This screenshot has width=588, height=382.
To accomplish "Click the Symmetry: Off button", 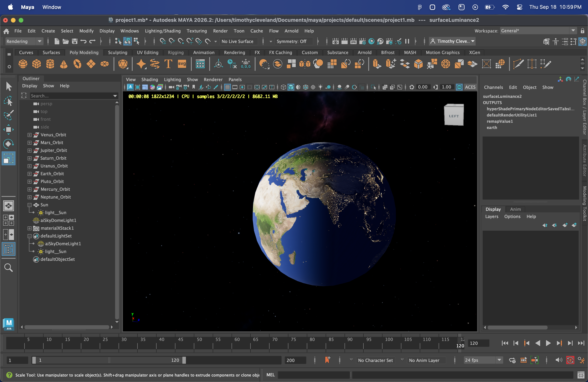I will pyautogui.click(x=291, y=41).
